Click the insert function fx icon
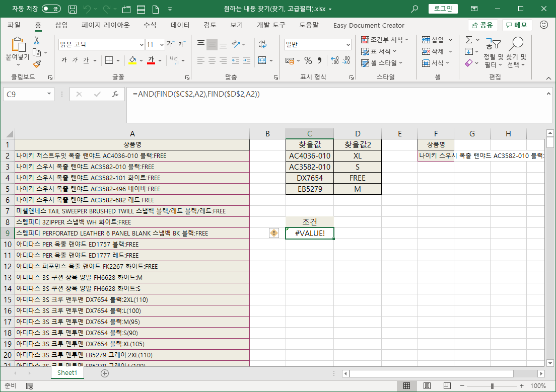Viewport: 556px width, 392px height. coord(115,94)
